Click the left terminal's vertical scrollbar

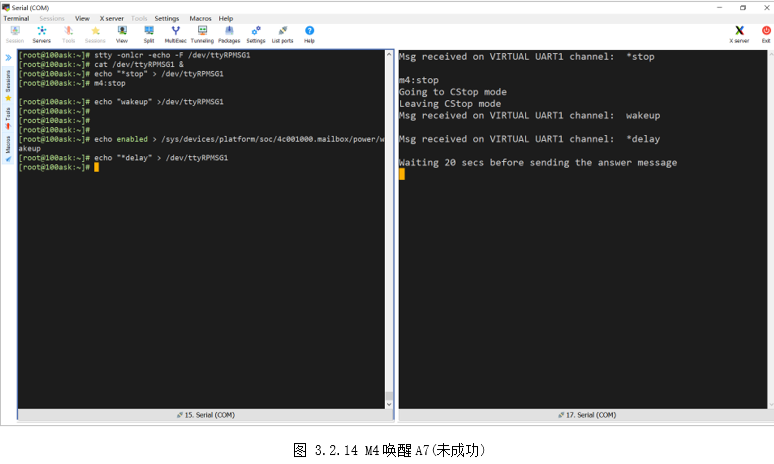(x=389, y=230)
